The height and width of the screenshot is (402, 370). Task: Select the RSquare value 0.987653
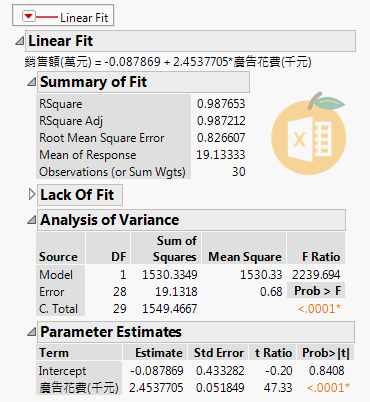tap(221, 104)
